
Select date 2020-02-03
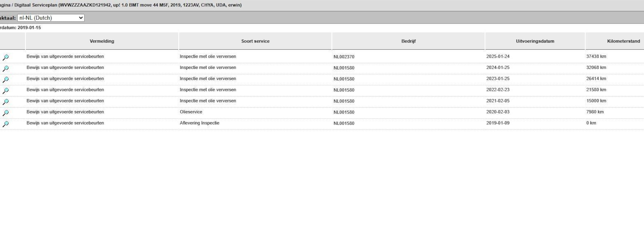click(498, 112)
